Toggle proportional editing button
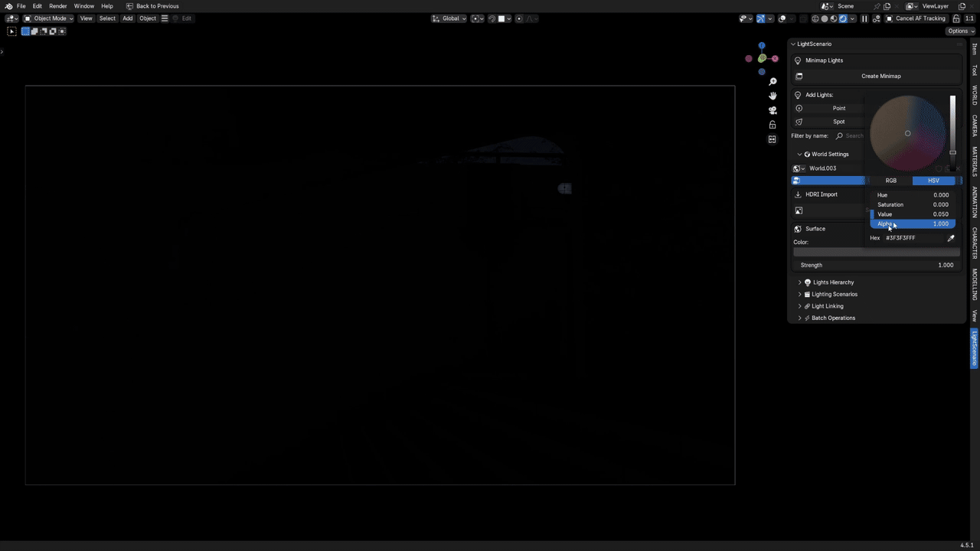980x551 pixels. click(x=519, y=18)
